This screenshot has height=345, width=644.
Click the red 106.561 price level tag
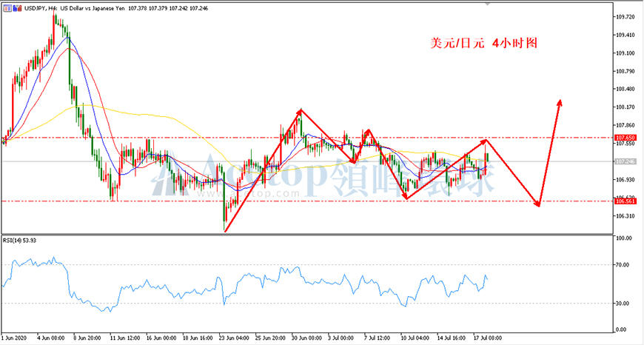click(625, 201)
